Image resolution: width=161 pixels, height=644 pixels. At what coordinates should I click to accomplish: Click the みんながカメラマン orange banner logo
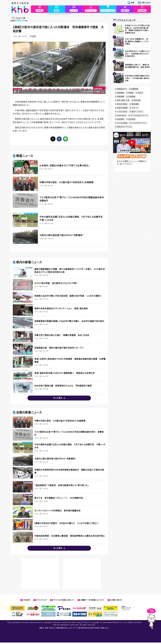click(x=132, y=156)
